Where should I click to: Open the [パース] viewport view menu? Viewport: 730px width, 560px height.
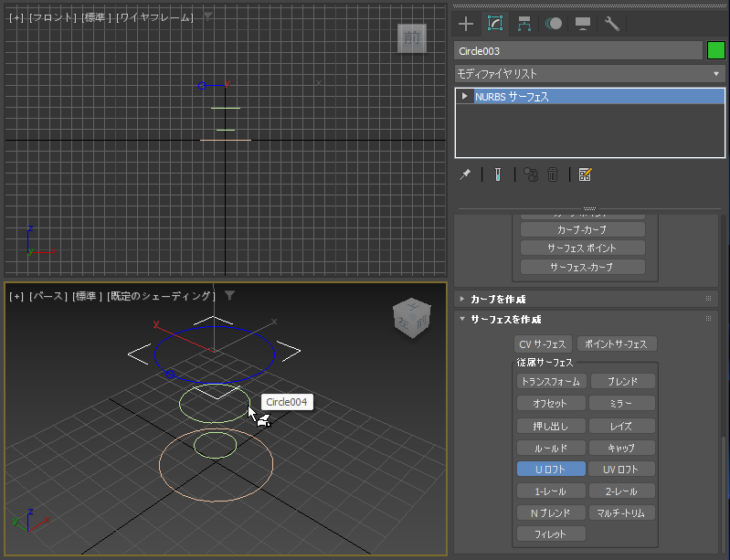pos(48,297)
